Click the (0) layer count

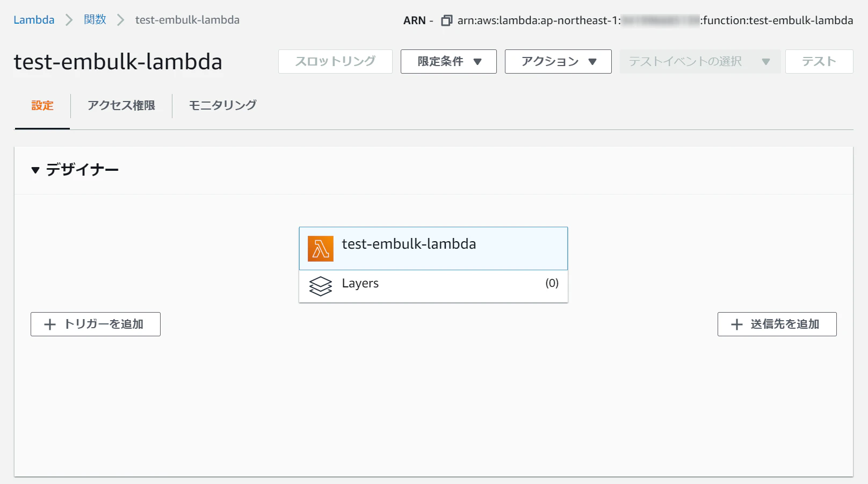coord(552,283)
